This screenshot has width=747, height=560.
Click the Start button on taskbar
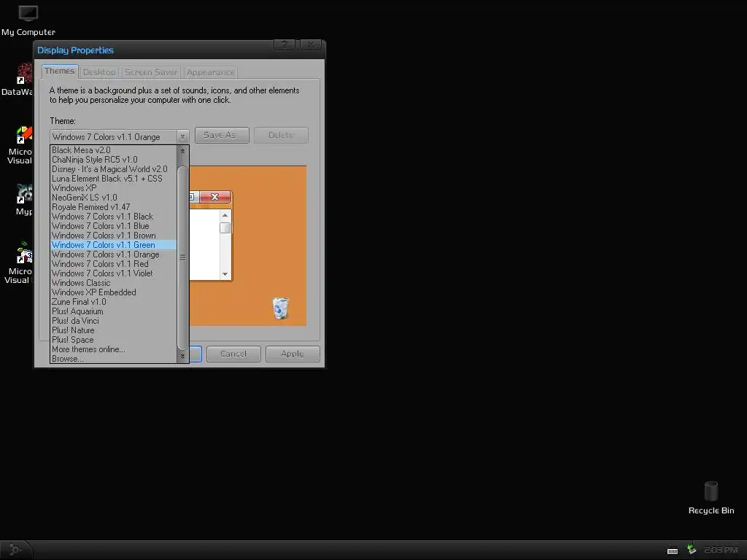(15, 550)
